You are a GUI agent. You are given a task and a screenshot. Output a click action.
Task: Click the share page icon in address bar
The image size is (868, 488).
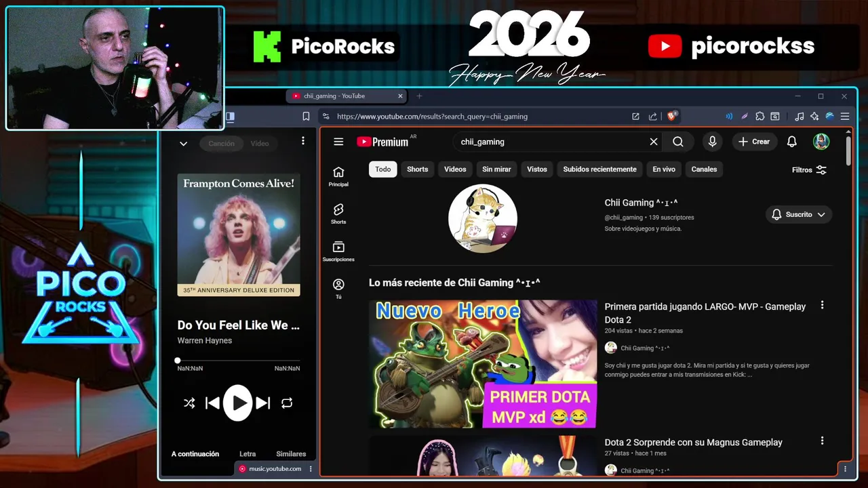click(652, 116)
